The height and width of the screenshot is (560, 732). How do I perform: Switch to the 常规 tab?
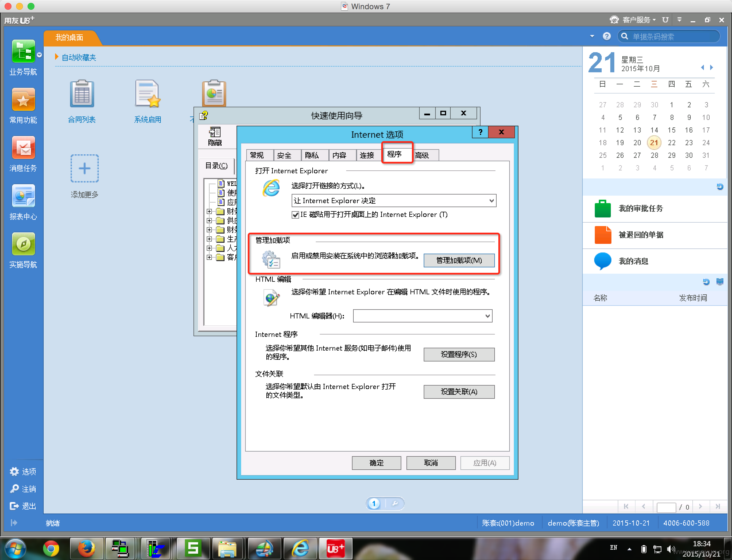pyautogui.click(x=260, y=155)
